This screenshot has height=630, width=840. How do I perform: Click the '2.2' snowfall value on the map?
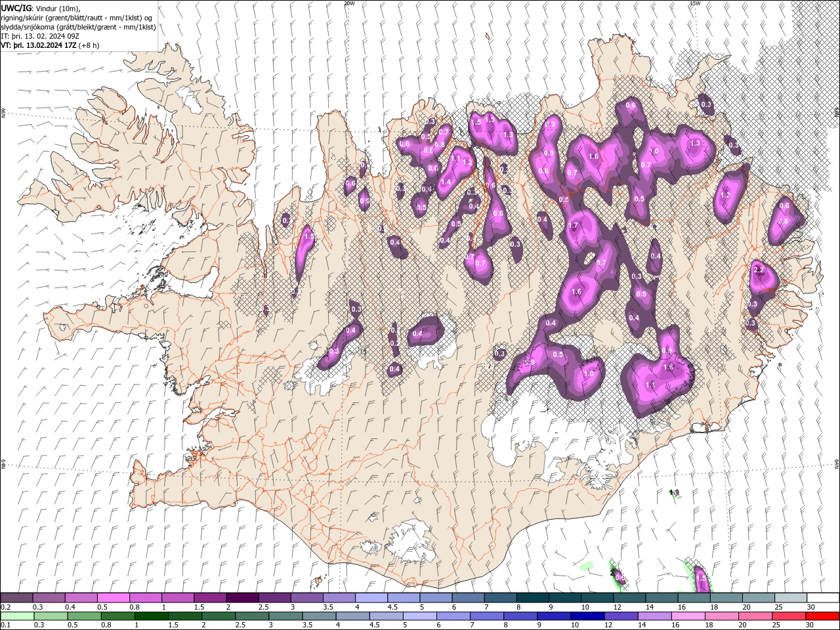click(759, 270)
